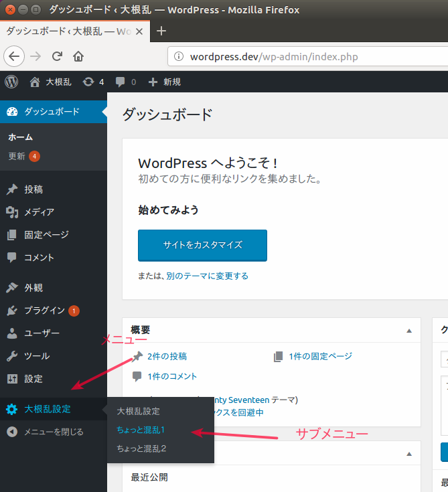Open the 2件の投稿 link
The width and height of the screenshot is (448, 492).
pos(167,356)
